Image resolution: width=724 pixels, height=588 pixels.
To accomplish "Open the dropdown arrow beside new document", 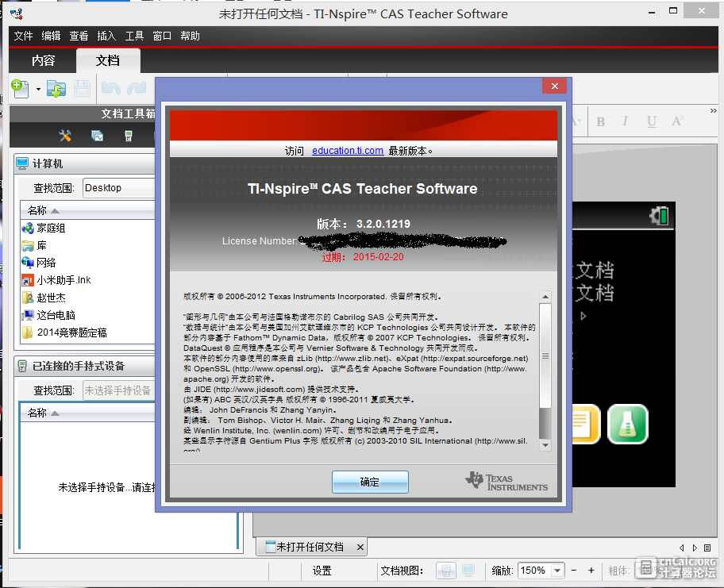I will coord(38,89).
